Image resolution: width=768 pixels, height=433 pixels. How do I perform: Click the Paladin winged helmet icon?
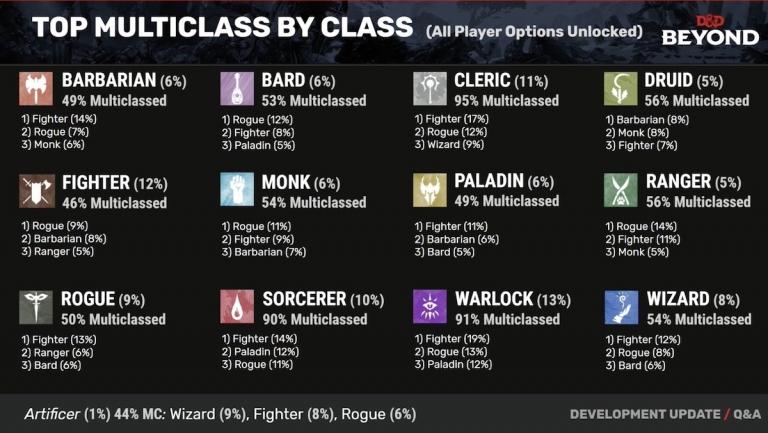pyautogui.click(x=429, y=190)
